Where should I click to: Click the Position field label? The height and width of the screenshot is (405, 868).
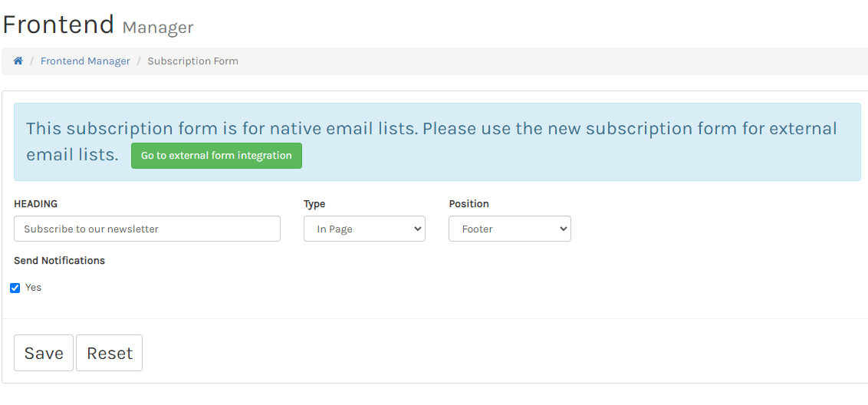469,204
